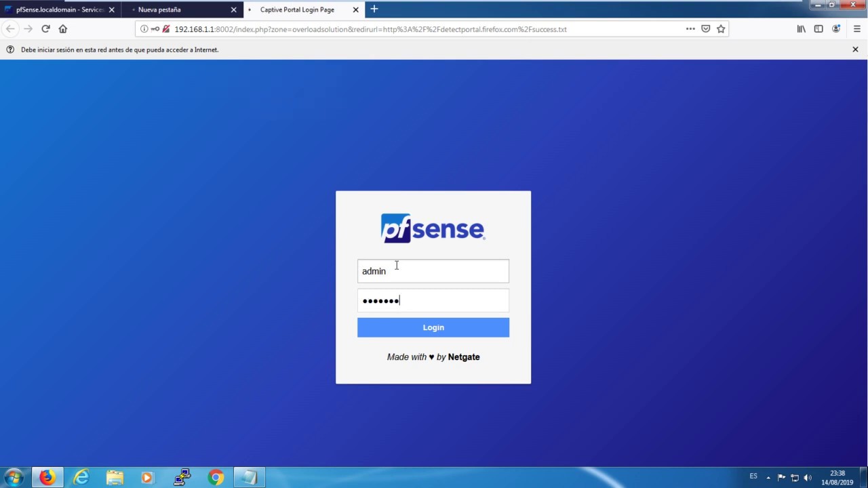
Task: Open the network computers taskbar icon
Action: 182,477
